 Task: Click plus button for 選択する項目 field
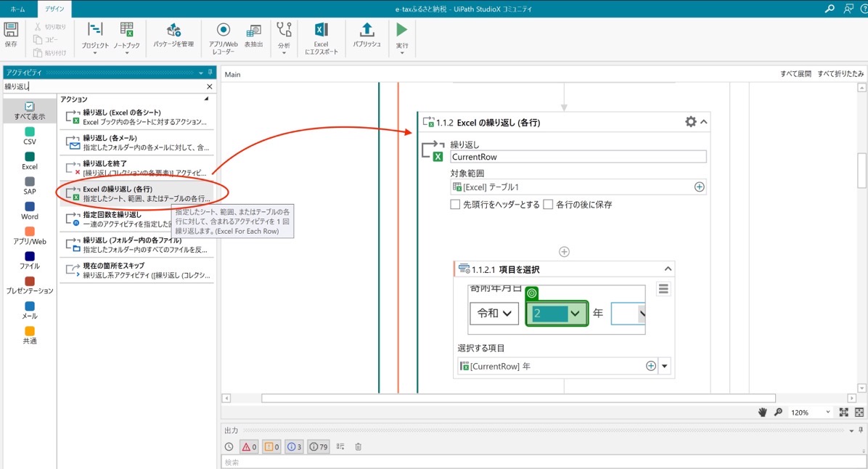pyautogui.click(x=651, y=366)
